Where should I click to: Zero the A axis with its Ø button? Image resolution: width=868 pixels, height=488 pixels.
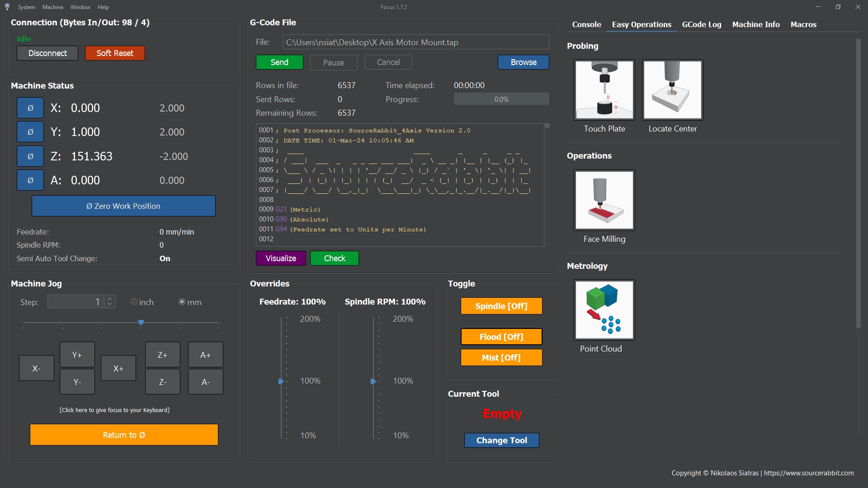pos(30,180)
